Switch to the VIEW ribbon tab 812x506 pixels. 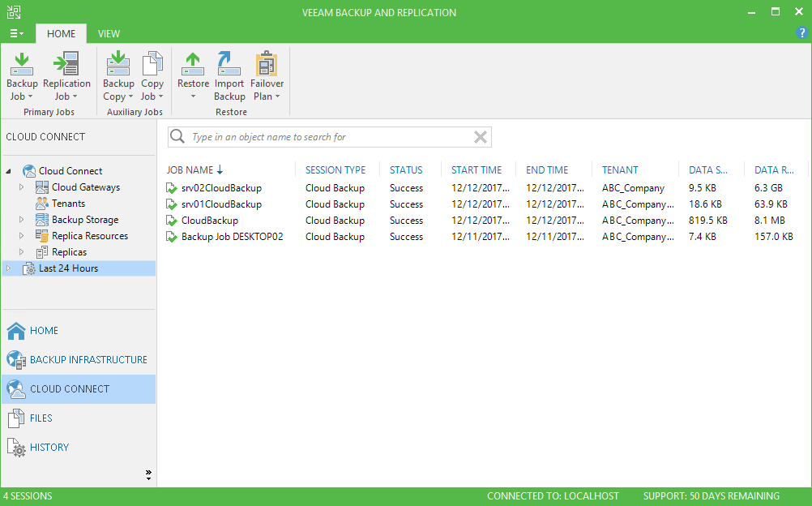(x=109, y=34)
